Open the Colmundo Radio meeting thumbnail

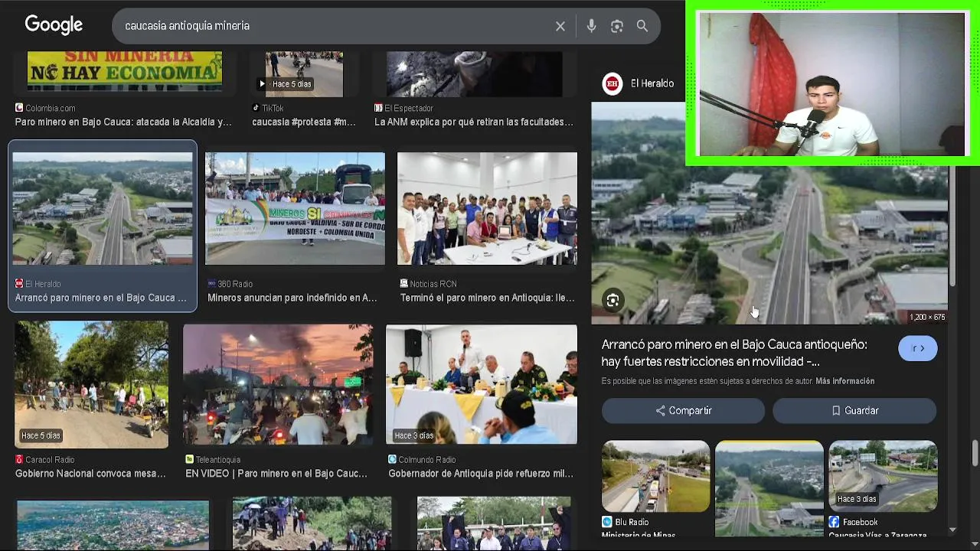coord(482,384)
